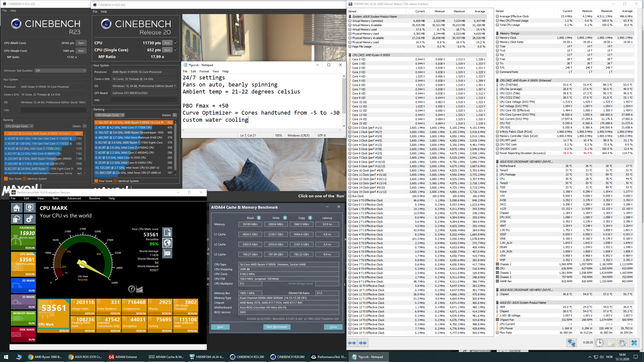Rerun the PASSMARK overall test tile
The image size is (644, 362).
30,248
